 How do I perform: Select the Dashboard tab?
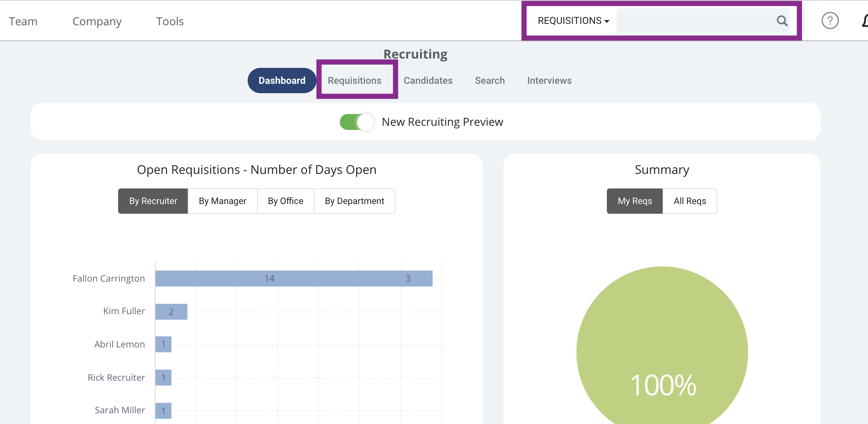click(x=282, y=80)
